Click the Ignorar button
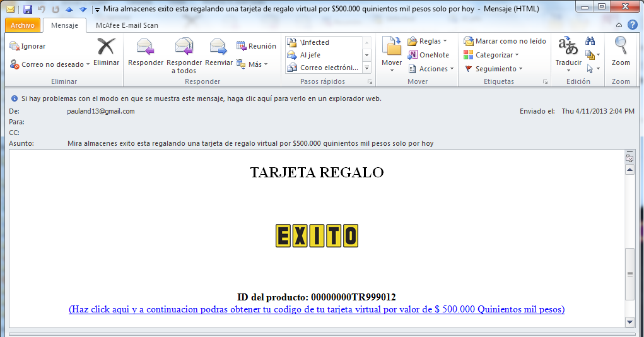 tap(28, 46)
